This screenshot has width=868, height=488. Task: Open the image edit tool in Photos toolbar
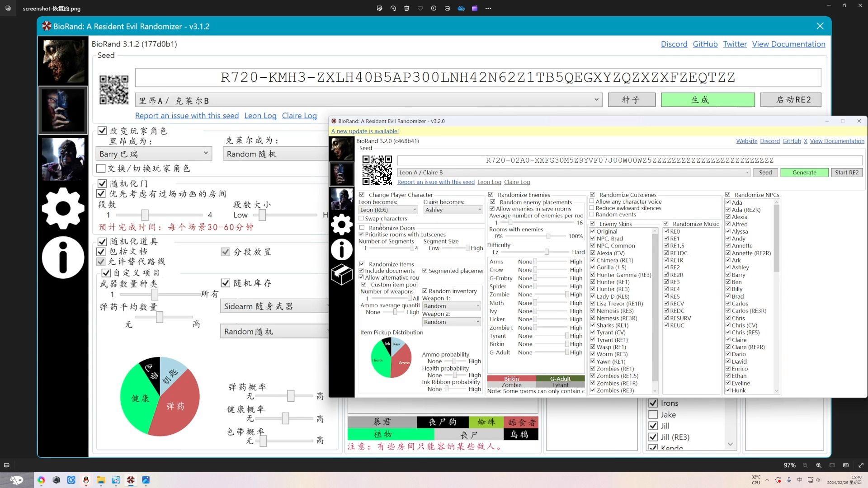click(x=379, y=8)
